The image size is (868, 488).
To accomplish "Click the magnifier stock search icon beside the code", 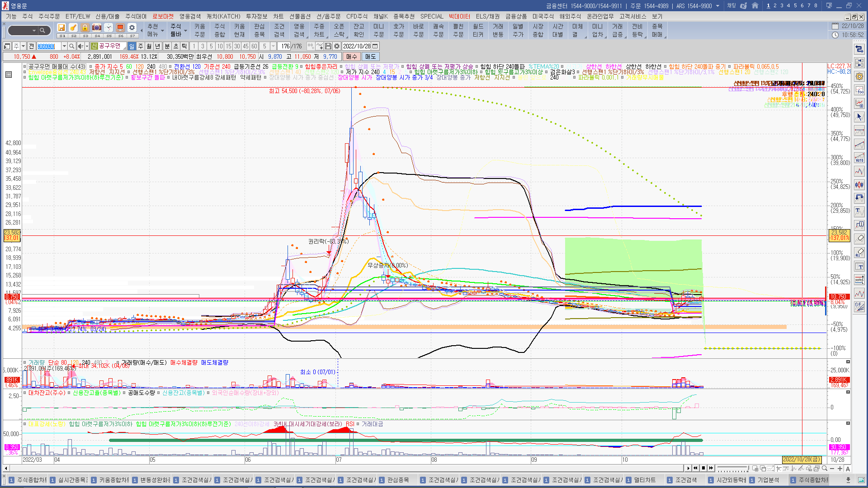I will tap(72, 46).
